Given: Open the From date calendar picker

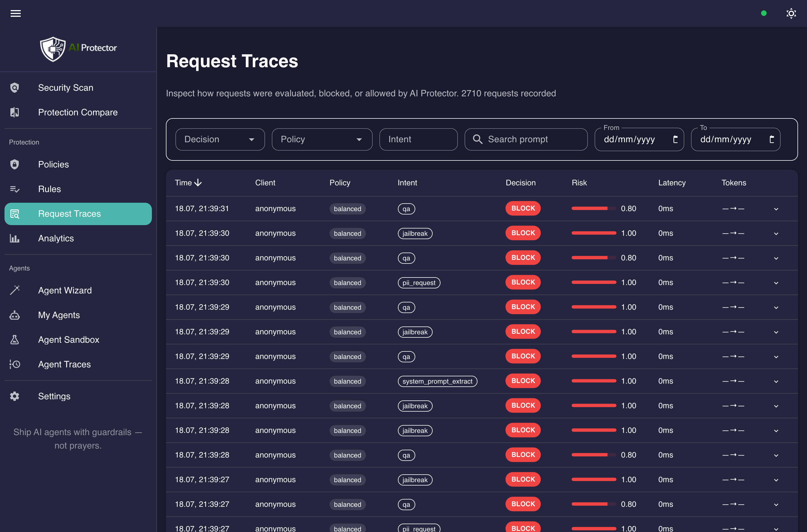Looking at the screenshot, I should [675, 139].
